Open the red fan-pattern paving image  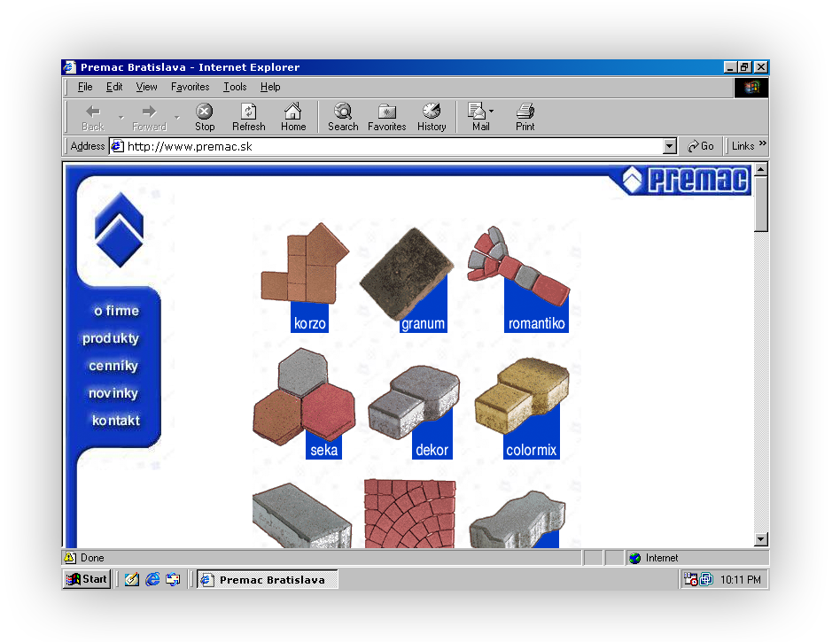tap(410, 514)
